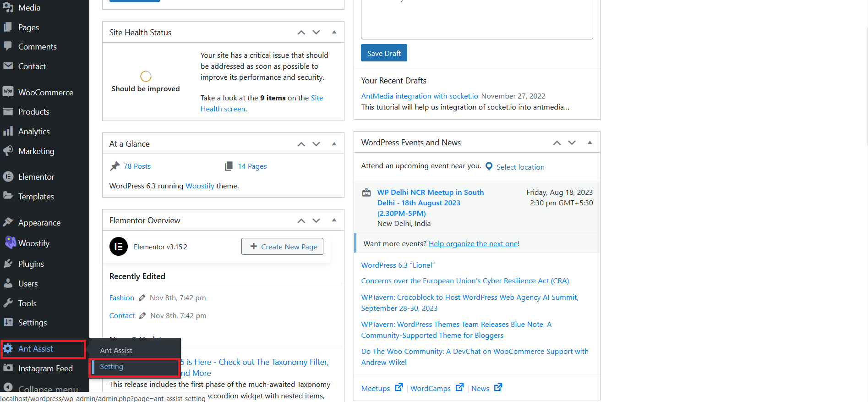Move At a Glance widget up
868x402 pixels.
pos(301,144)
